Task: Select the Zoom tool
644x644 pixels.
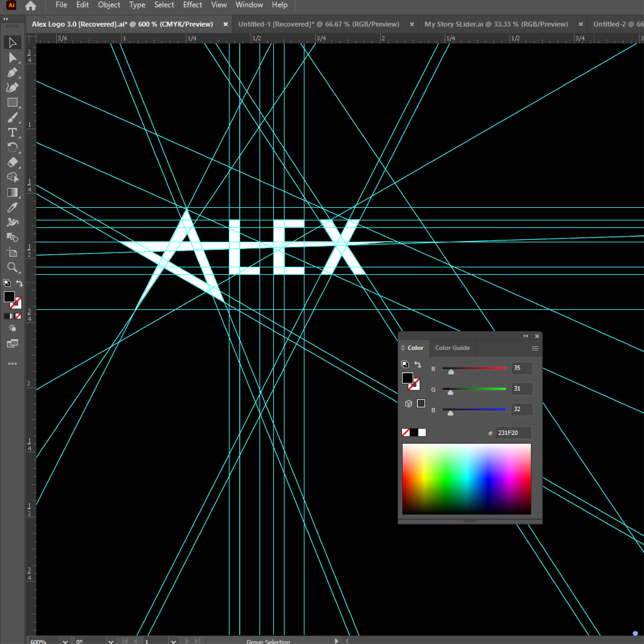Action: click(x=12, y=267)
